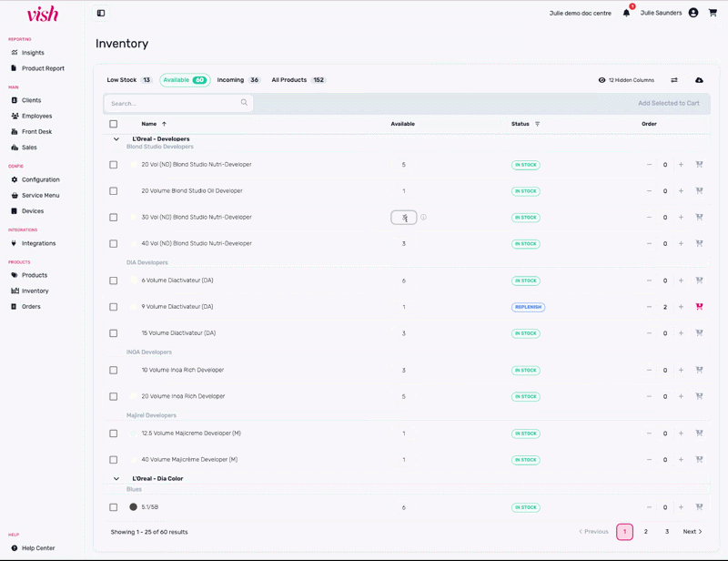Click the download cloud icon
This screenshot has width=728, height=561.
[x=699, y=80]
